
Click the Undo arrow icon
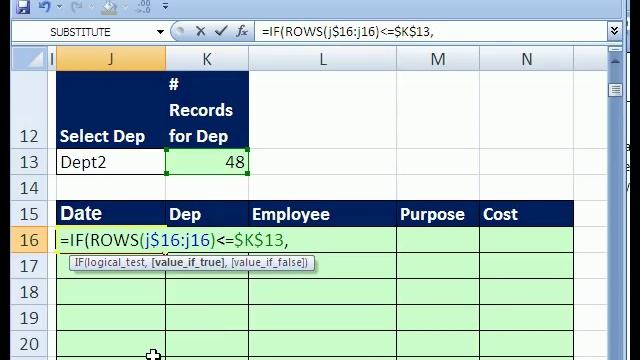point(45,7)
